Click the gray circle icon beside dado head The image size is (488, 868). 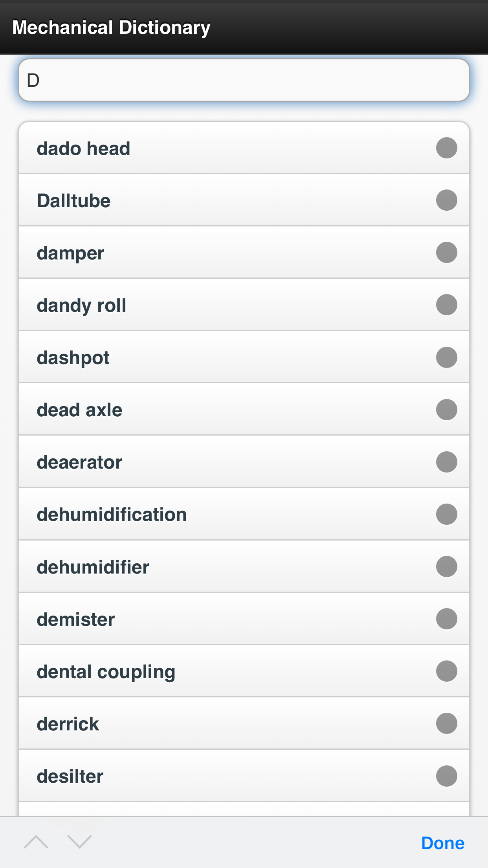pos(446,148)
